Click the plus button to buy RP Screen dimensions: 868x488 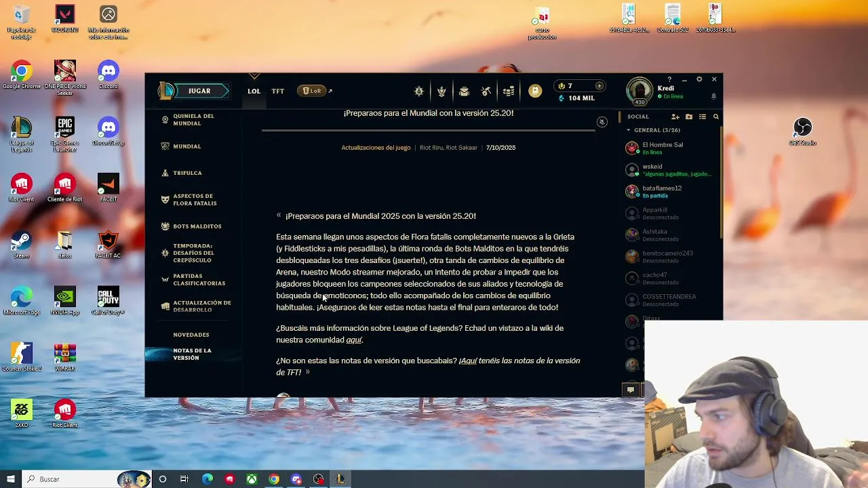click(599, 86)
